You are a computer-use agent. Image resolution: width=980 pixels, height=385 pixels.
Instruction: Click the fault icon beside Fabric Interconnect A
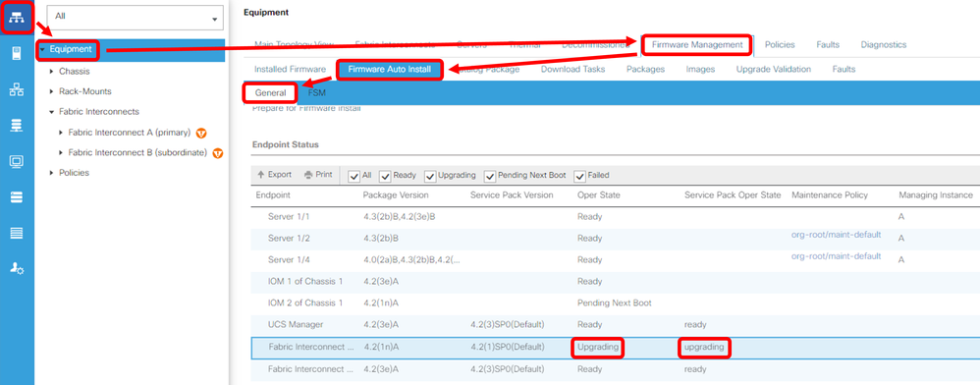click(201, 133)
